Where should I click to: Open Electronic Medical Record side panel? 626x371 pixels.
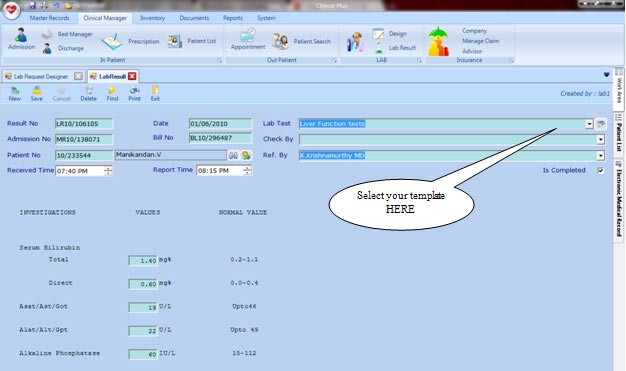[x=619, y=200]
